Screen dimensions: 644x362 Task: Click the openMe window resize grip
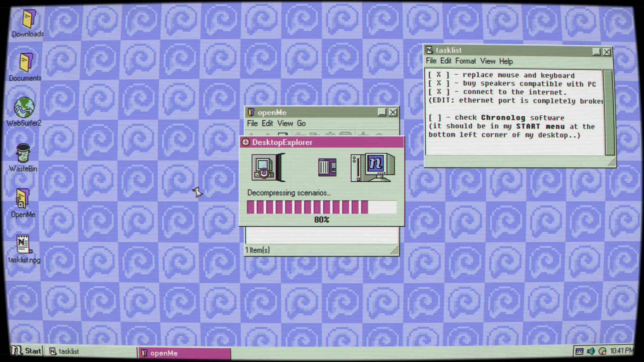395,250
